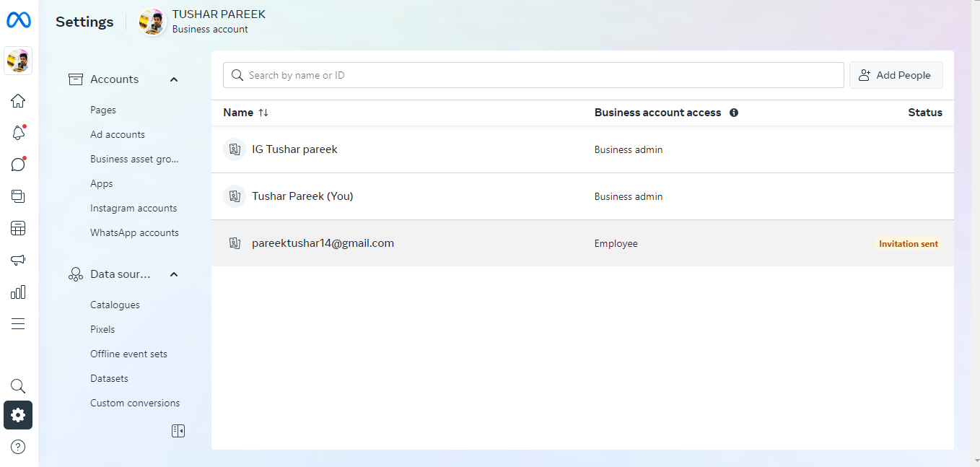Open notifications bell icon

pos(18,133)
